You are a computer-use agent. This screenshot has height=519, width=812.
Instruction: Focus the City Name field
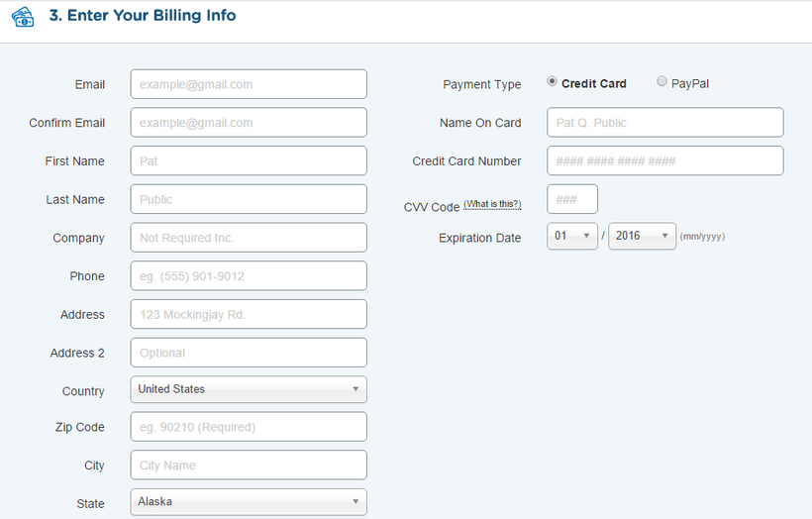(x=249, y=465)
